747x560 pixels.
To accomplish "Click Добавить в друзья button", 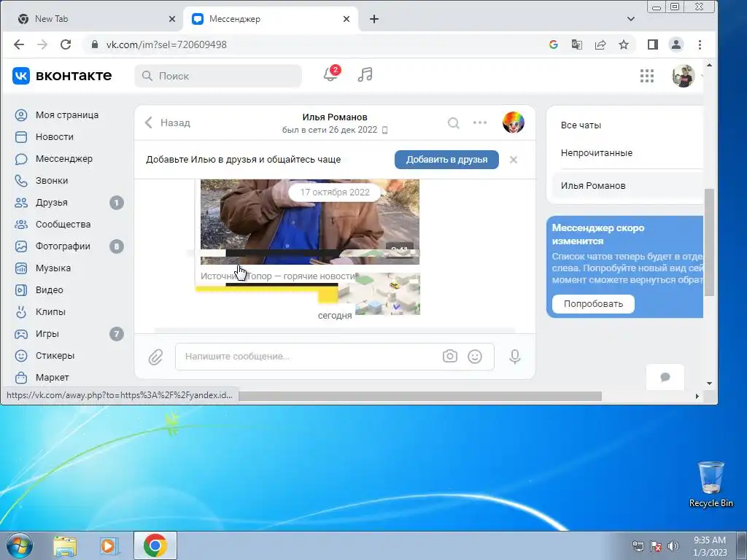I will click(x=446, y=160).
